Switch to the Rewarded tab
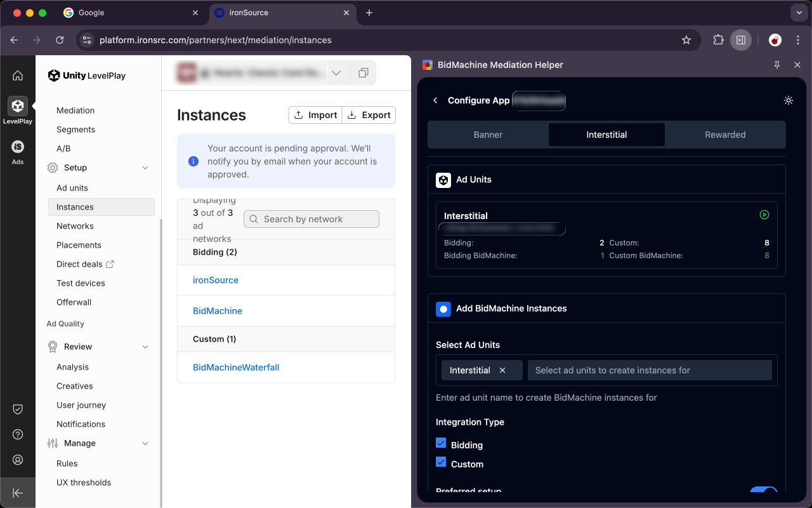Screen dimensions: 812x508 (x=724, y=135)
